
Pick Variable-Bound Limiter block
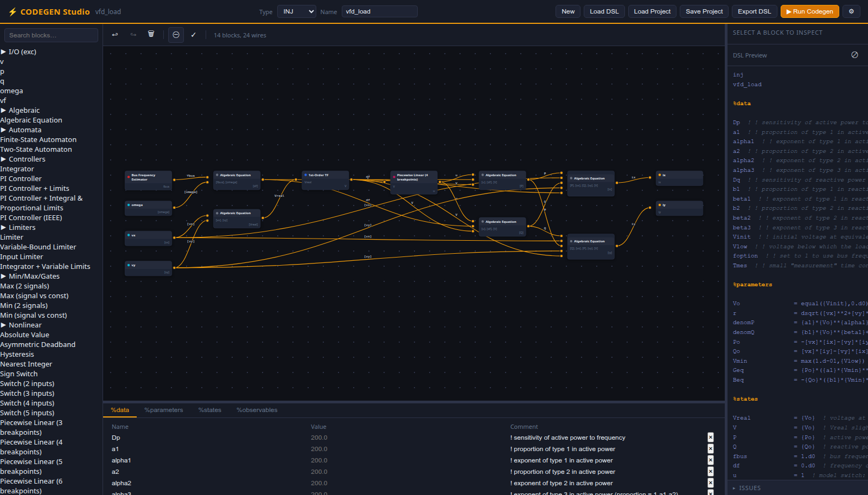click(x=38, y=247)
